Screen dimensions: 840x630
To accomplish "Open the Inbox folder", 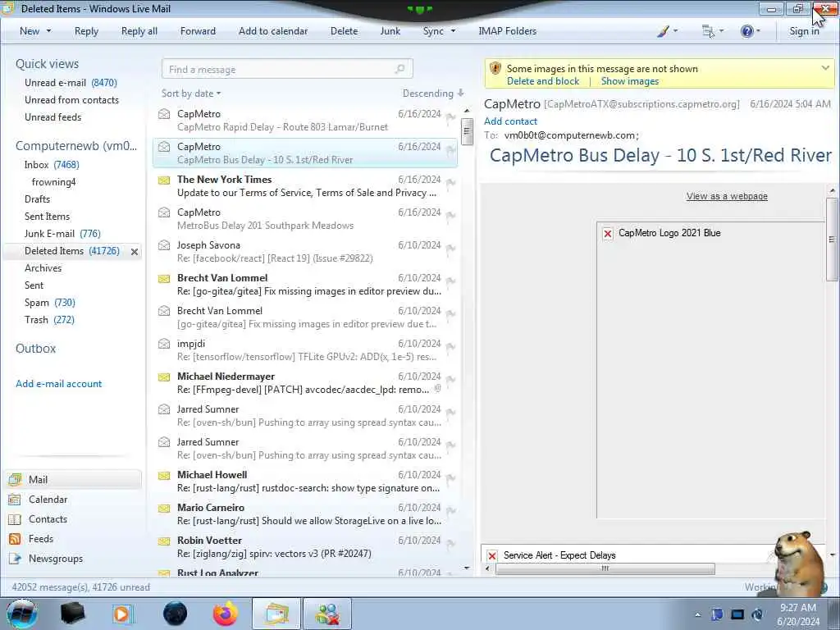I will point(52,165).
